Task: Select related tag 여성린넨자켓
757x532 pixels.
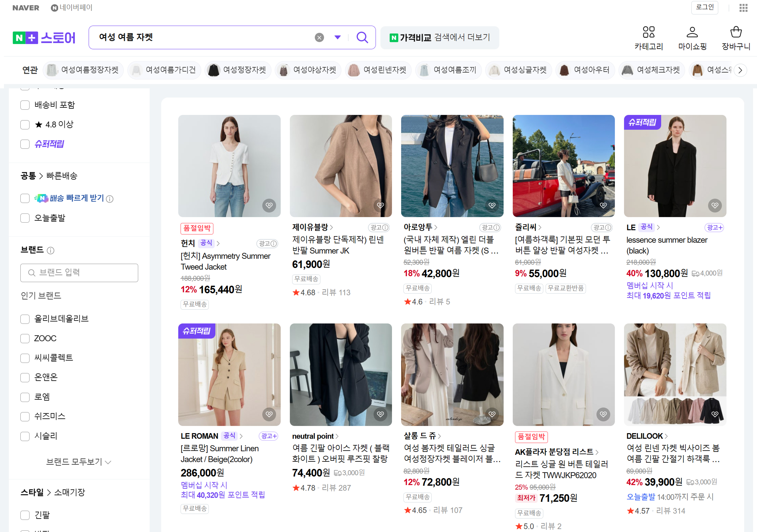Action: click(378, 70)
